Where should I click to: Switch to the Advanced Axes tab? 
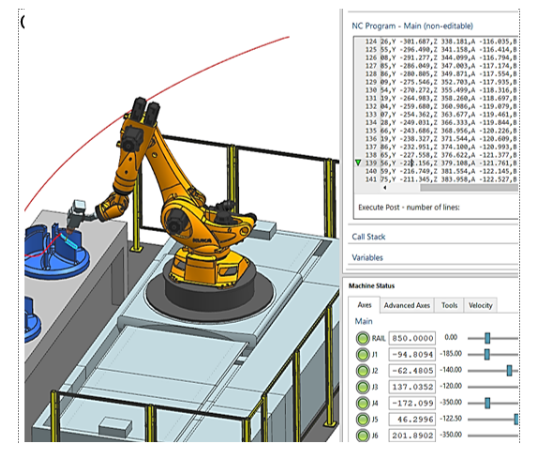pos(407,305)
